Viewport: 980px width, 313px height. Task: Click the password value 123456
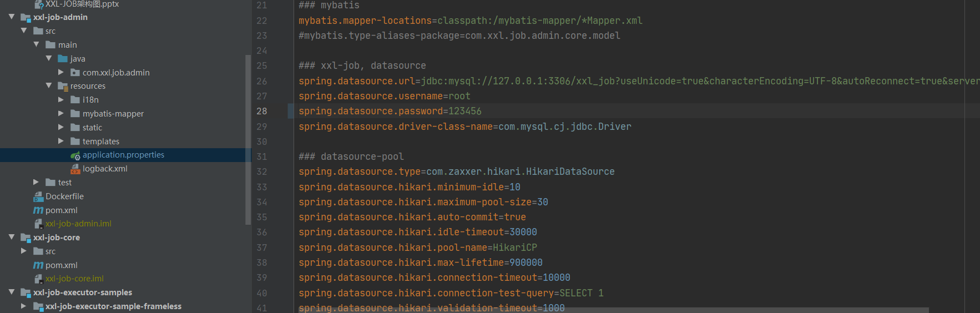coord(465,111)
